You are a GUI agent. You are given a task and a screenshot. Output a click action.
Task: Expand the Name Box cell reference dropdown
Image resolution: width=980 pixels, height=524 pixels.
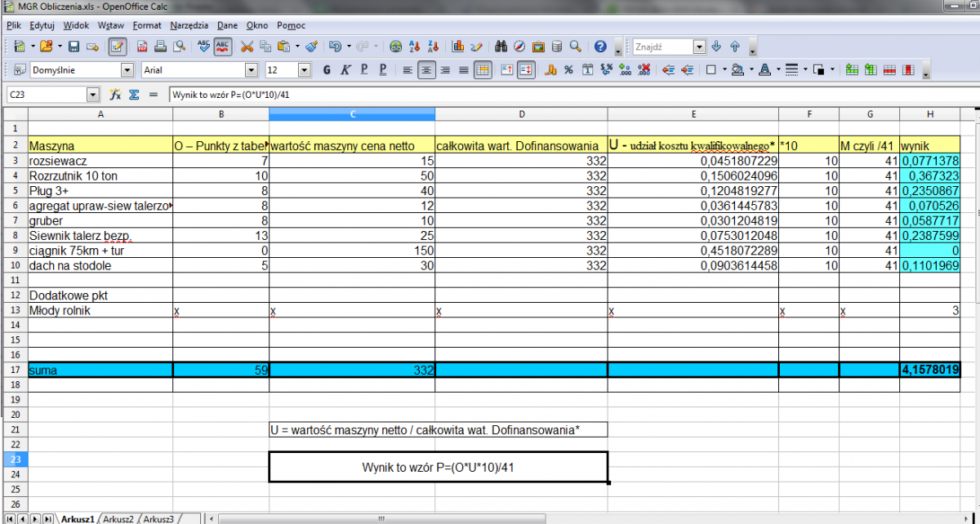(x=92, y=95)
